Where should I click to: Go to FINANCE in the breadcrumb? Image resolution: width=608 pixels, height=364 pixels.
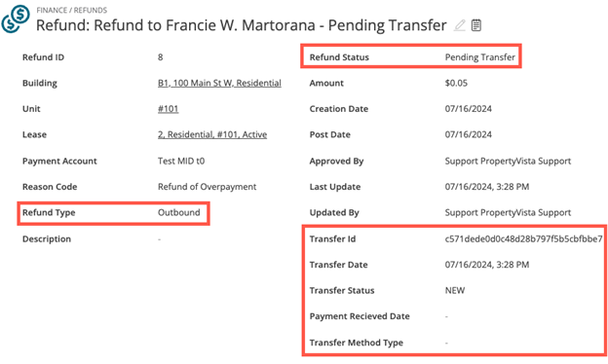tap(52, 10)
